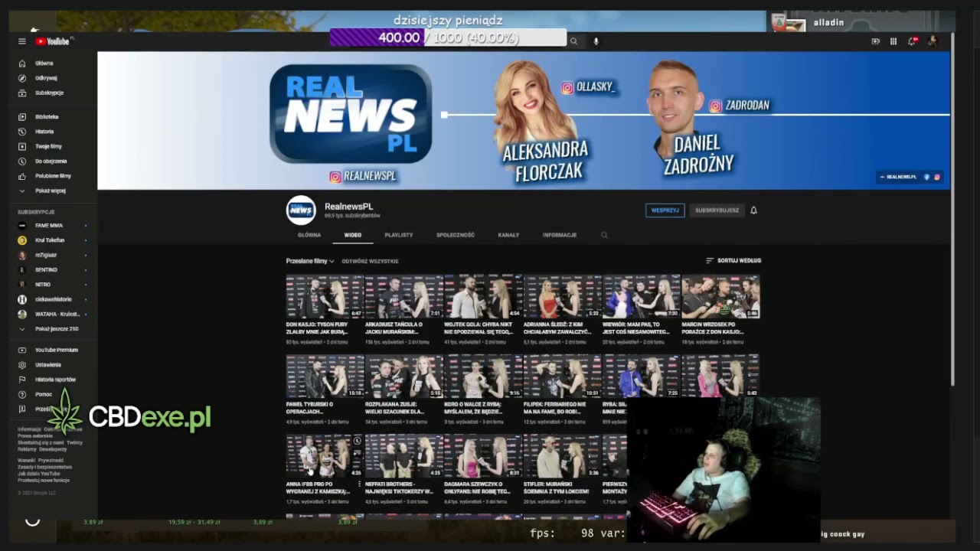Open ADRIANNA ŚLEDŹ video thumbnail
The width and height of the screenshot is (980, 551).
coord(562,297)
